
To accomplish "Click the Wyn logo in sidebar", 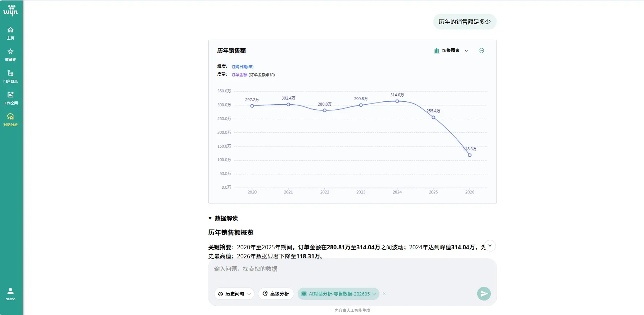I will click(10, 10).
